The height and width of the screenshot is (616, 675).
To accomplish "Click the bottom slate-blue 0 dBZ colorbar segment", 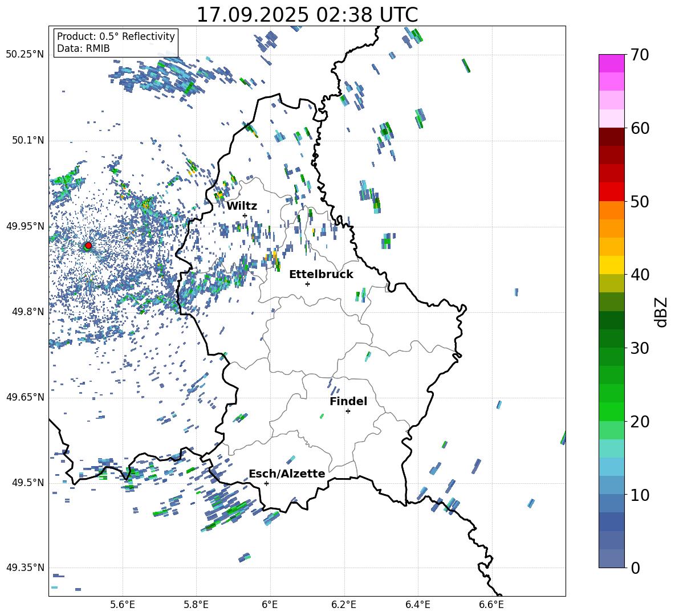I will point(611,558).
